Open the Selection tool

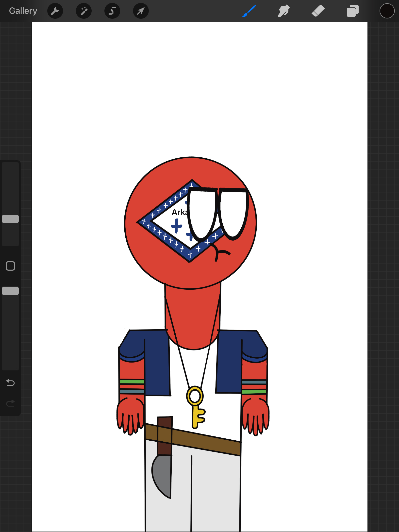pos(112,11)
